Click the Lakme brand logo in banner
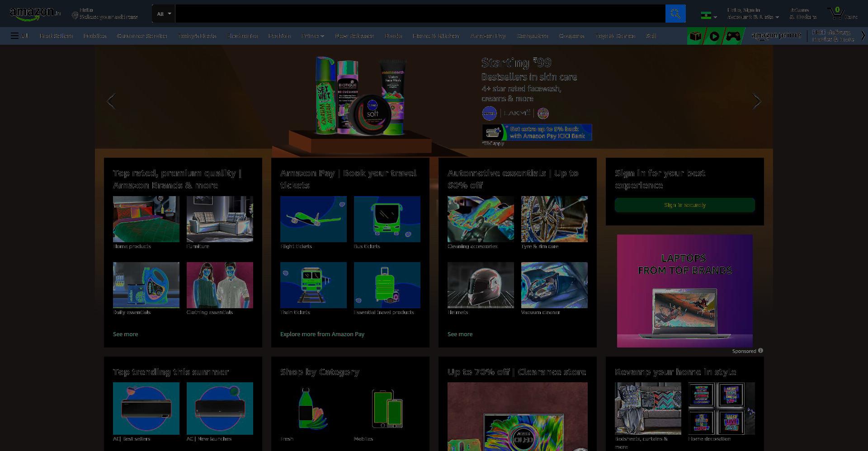This screenshot has height=451, width=868. click(517, 113)
